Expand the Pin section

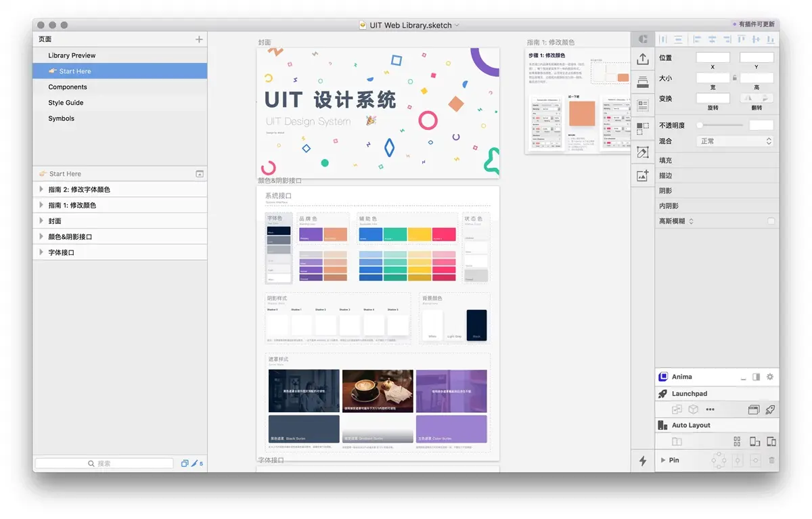click(x=662, y=460)
